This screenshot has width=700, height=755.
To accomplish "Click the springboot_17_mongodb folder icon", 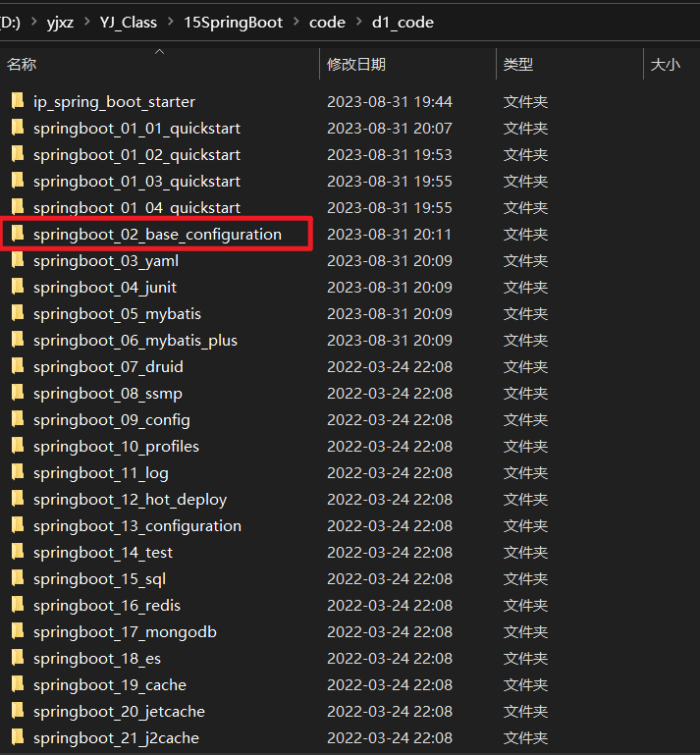I will pos(18,630).
